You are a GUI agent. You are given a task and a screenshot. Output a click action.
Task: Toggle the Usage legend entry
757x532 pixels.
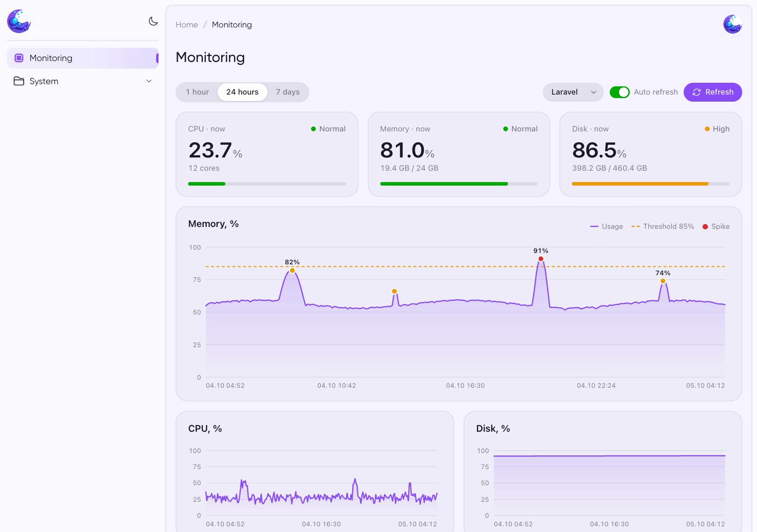tap(607, 227)
